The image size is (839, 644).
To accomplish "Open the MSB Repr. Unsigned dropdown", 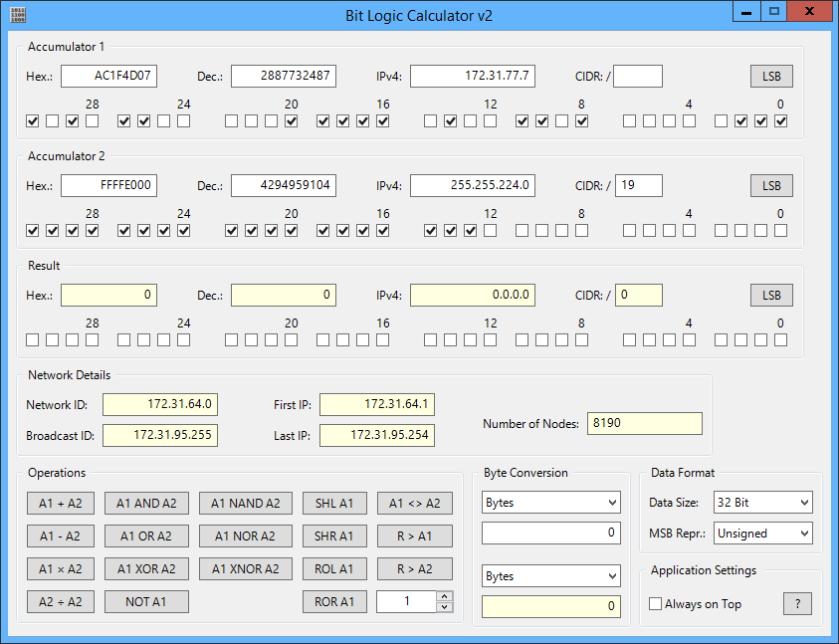I will (763, 534).
